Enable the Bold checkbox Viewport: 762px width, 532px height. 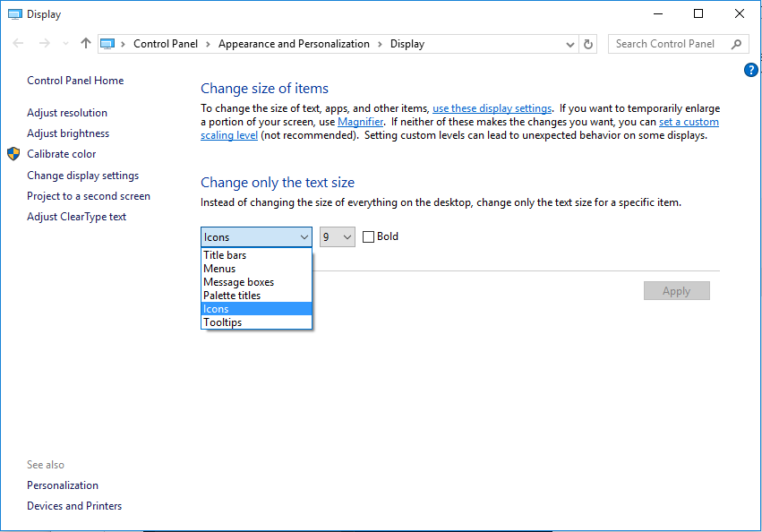point(368,236)
